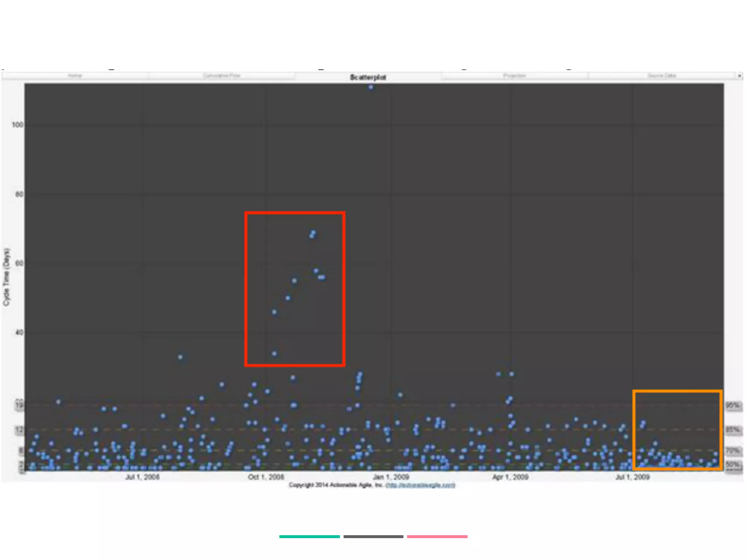
Task: Click the 12 days percentile marker on the y-axis
Action: 19,429
